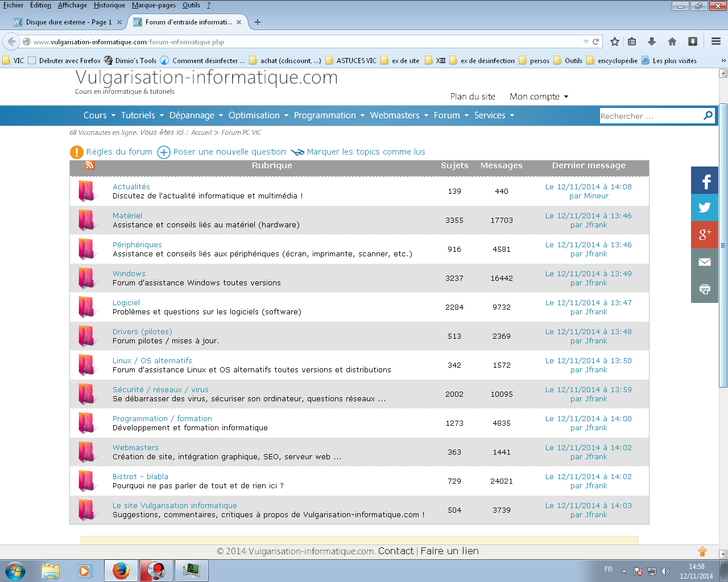Viewport: 728px width, 582px height.
Task: Click folder icon of Windows row
Action: [86, 278]
